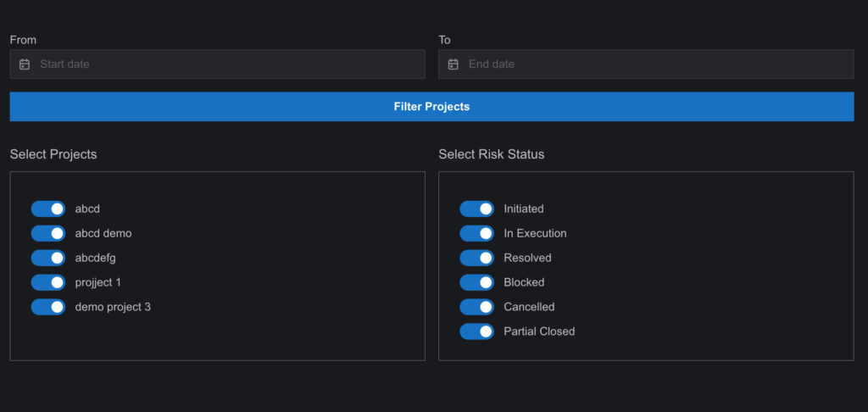Select the Partial Closed label text

(539, 331)
